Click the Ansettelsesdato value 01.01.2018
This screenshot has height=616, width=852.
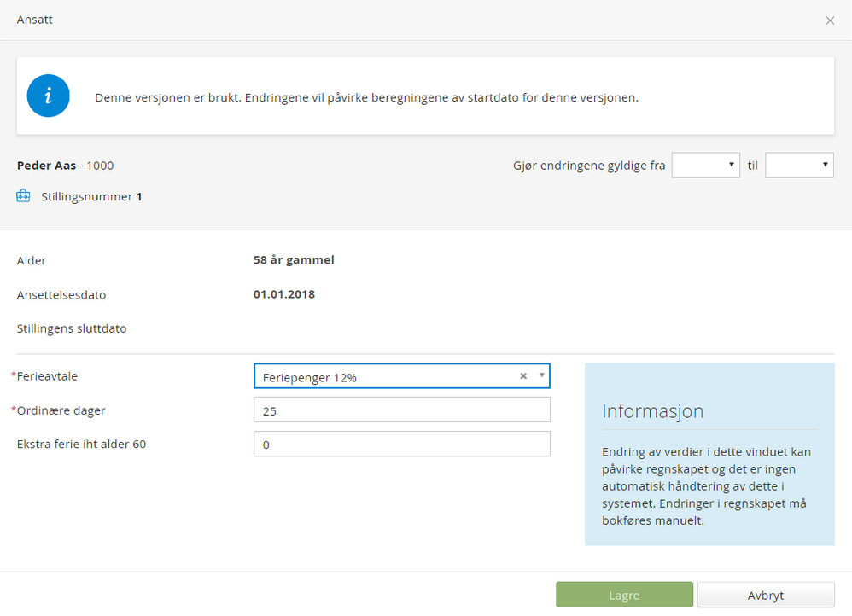click(x=284, y=294)
